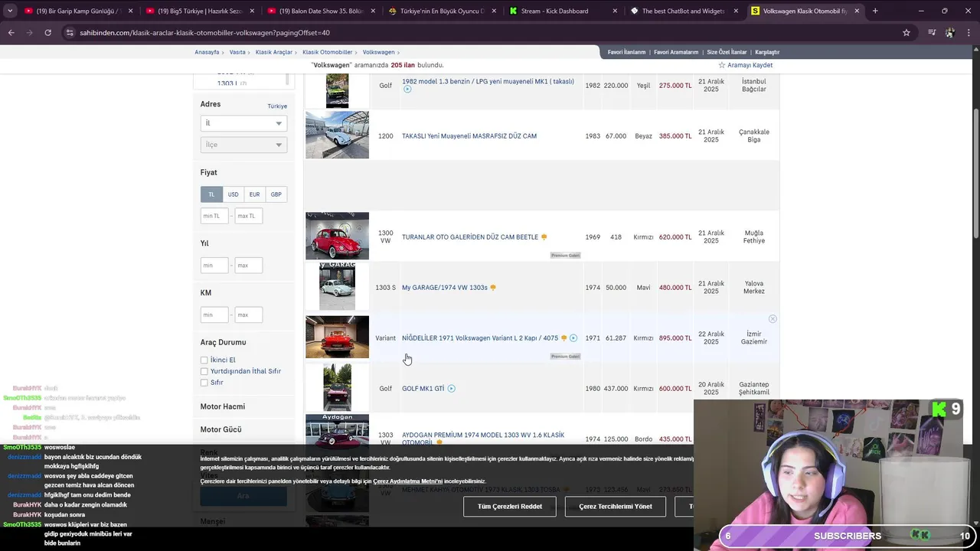Open the 1982 model 1.3 benzin listing
The width and height of the screenshot is (980, 551).
click(x=488, y=81)
